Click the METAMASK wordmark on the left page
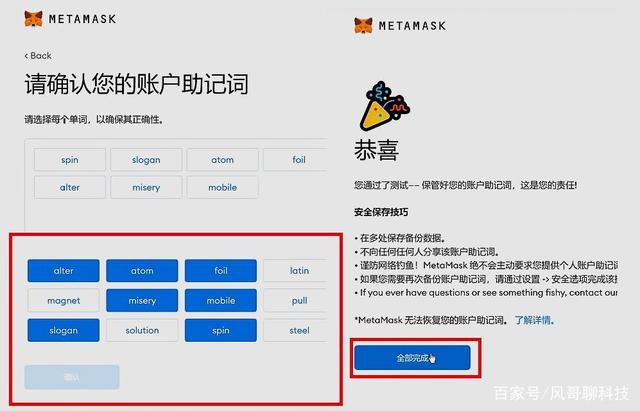This screenshot has width=640, height=411. click(82, 19)
